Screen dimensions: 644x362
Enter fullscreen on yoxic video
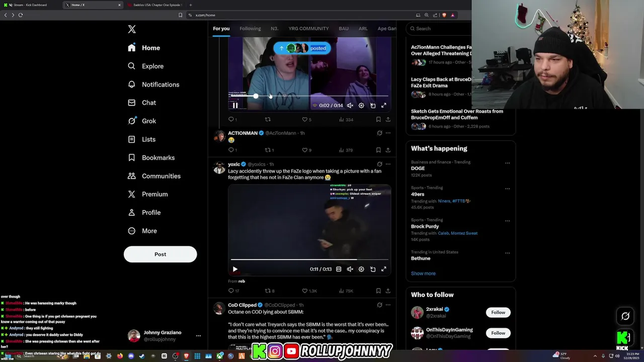point(384,269)
